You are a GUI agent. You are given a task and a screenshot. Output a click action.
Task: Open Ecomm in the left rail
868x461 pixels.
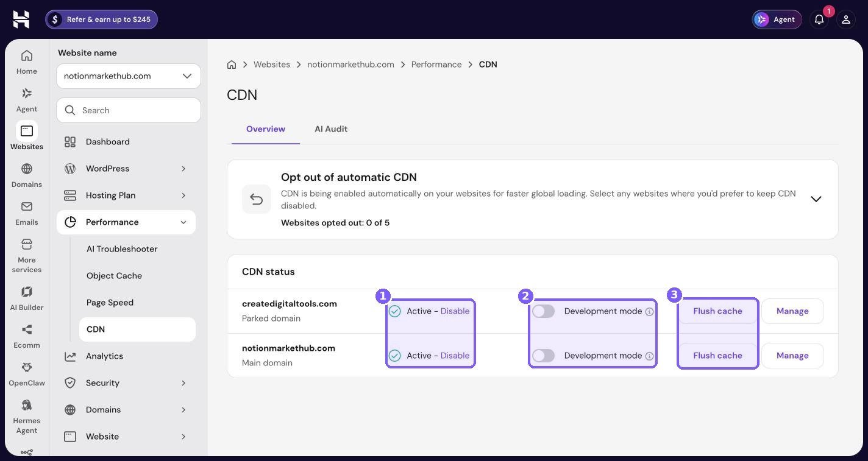27,336
